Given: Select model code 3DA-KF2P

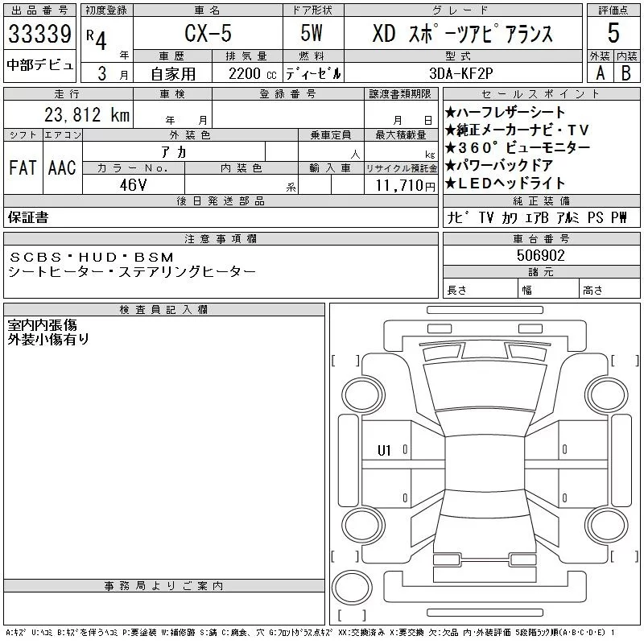Looking at the screenshot, I should pos(460,73).
